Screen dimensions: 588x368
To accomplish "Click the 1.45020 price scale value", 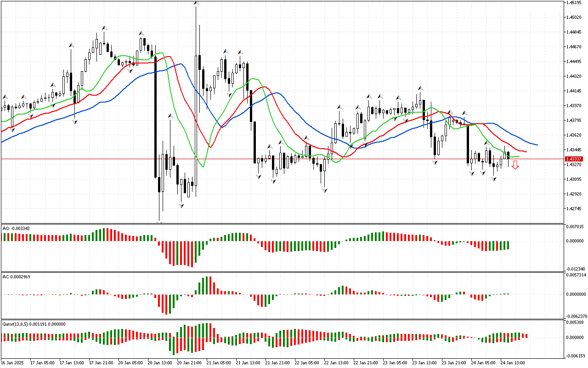I will tap(575, 17).
